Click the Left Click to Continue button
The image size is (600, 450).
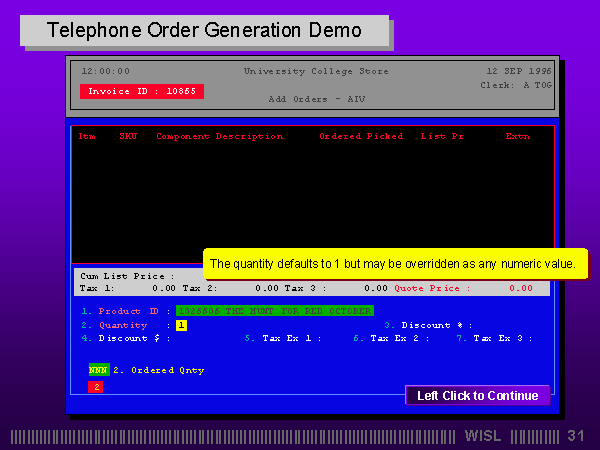point(477,395)
